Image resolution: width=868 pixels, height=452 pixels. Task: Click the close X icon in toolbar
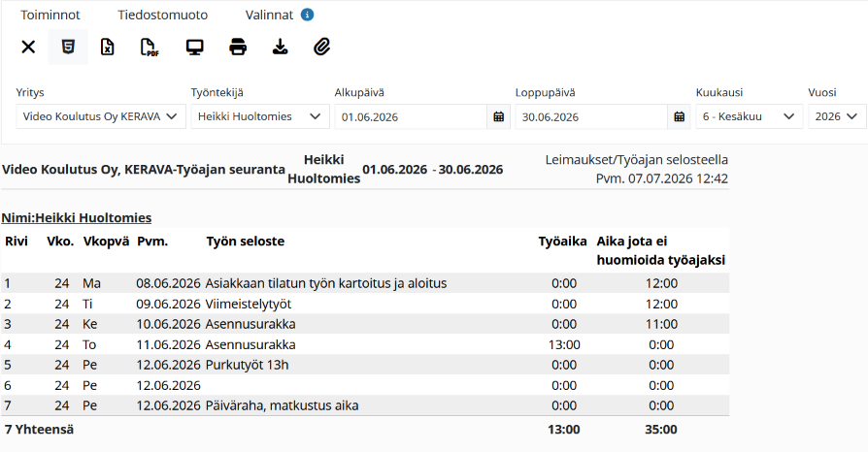pyautogui.click(x=28, y=47)
